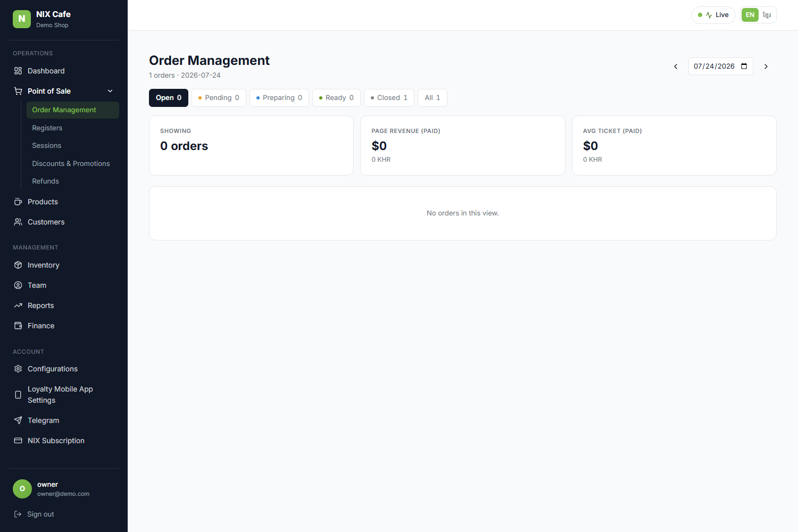
Task: Open Refunds in the sidebar
Action: [x=73, y=181]
